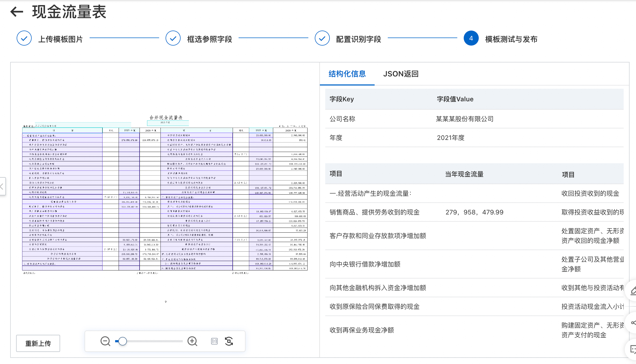Select cell 投资活动现金流入小计

coord(593,307)
